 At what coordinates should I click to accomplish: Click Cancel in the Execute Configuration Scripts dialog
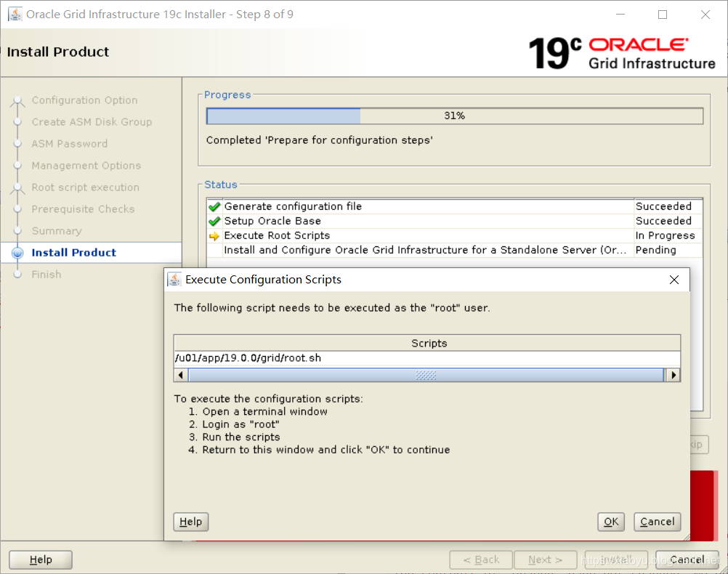pos(657,522)
